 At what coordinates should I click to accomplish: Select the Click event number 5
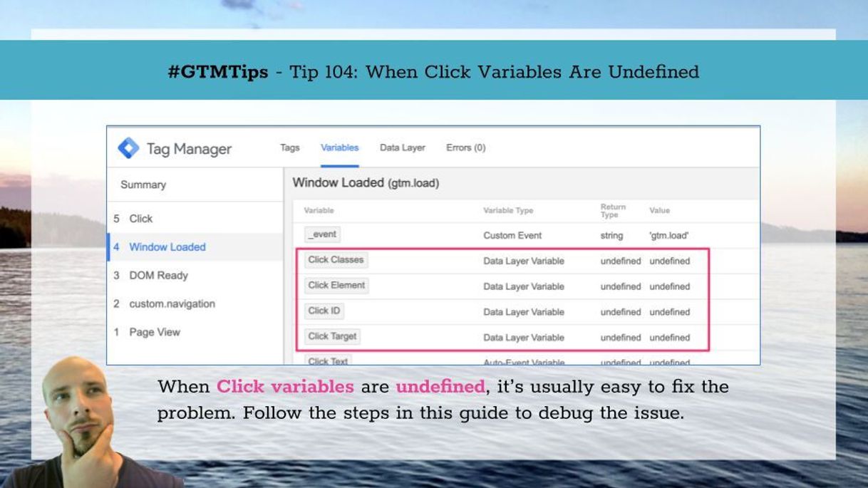[x=140, y=219]
